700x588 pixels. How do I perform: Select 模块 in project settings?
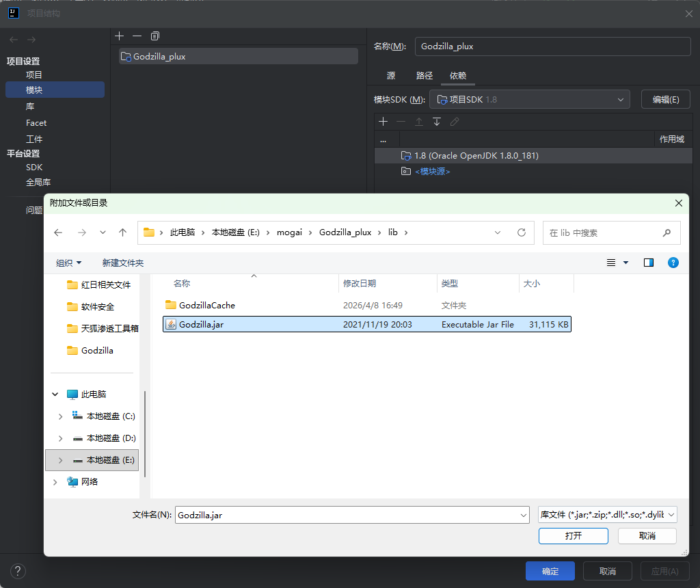(55, 90)
